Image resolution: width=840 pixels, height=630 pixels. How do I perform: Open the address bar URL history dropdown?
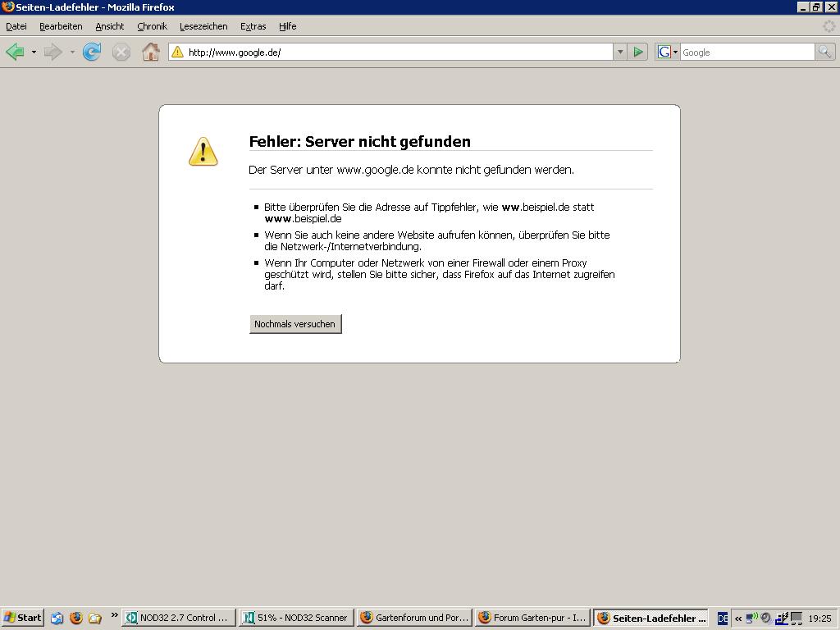619,52
